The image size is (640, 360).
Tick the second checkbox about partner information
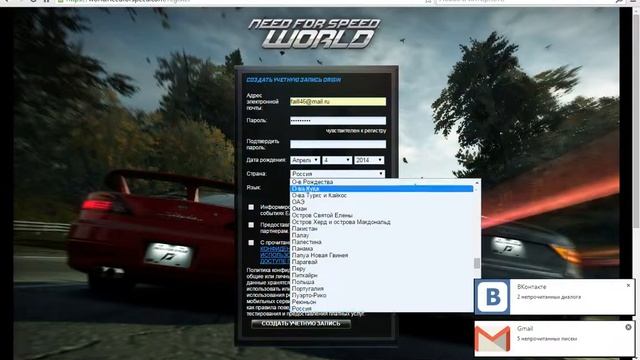coord(251,225)
